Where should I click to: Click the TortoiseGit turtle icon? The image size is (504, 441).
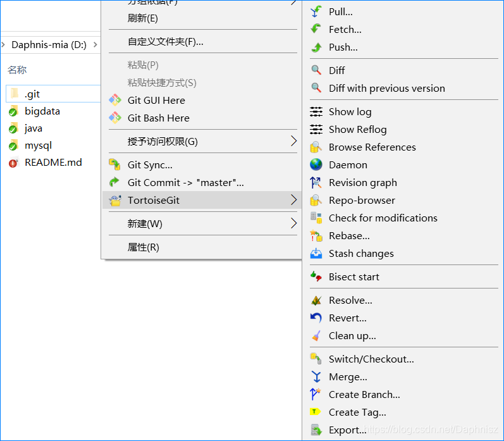(115, 200)
